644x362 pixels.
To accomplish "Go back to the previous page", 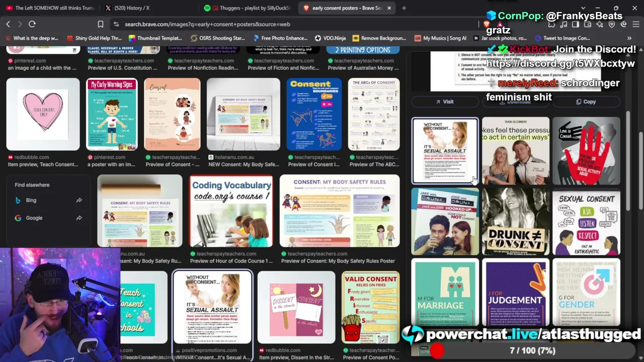I will tap(8, 24).
